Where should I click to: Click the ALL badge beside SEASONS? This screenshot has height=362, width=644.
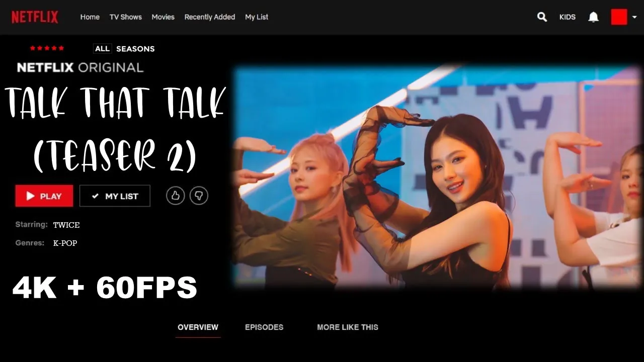(x=102, y=49)
